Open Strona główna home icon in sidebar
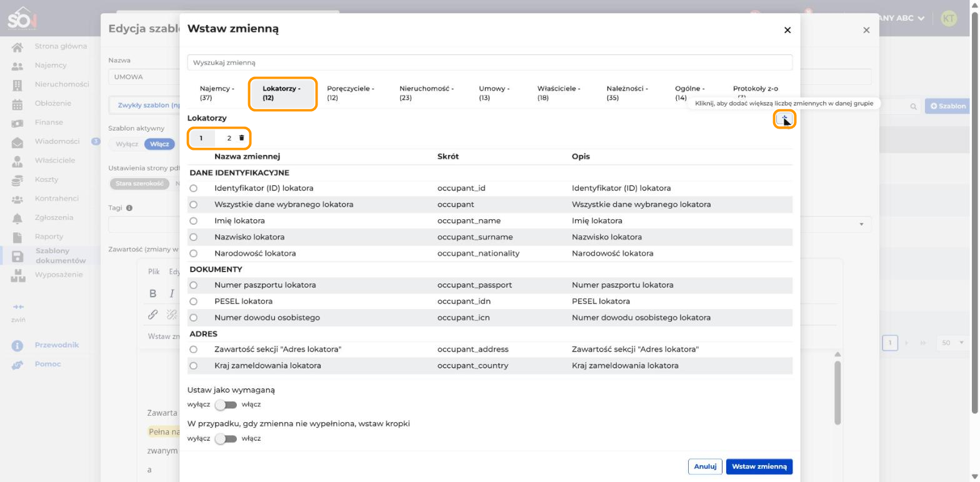Viewport: 980px width, 482px height. [x=17, y=47]
